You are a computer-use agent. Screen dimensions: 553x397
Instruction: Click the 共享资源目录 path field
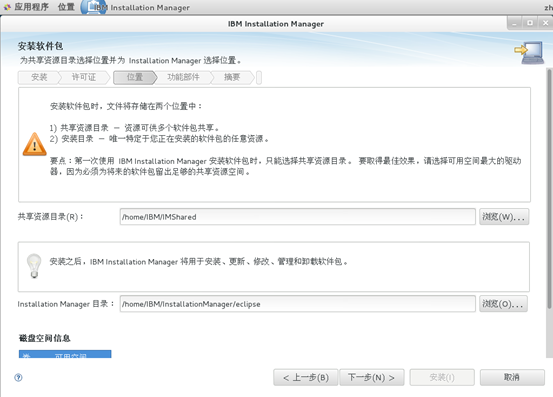tap(297, 216)
